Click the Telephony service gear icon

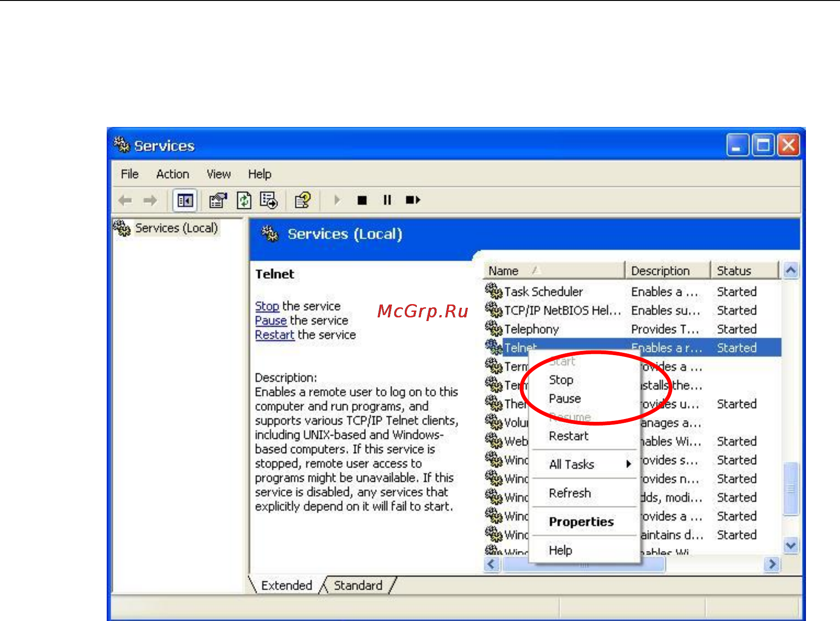tap(494, 328)
